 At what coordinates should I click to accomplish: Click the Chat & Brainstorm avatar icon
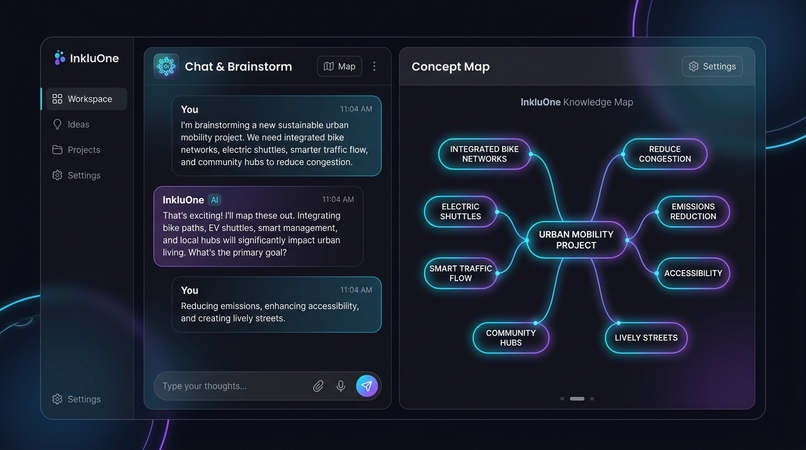[166, 66]
